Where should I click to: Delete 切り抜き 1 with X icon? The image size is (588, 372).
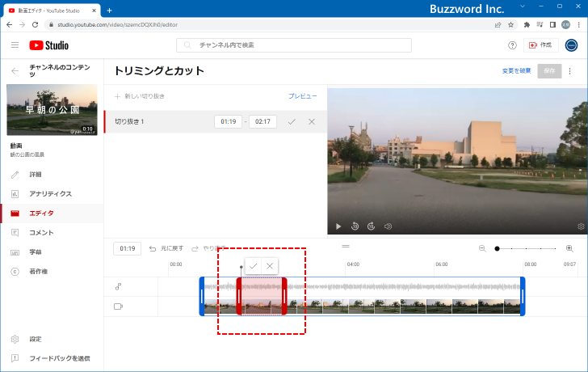[312, 121]
